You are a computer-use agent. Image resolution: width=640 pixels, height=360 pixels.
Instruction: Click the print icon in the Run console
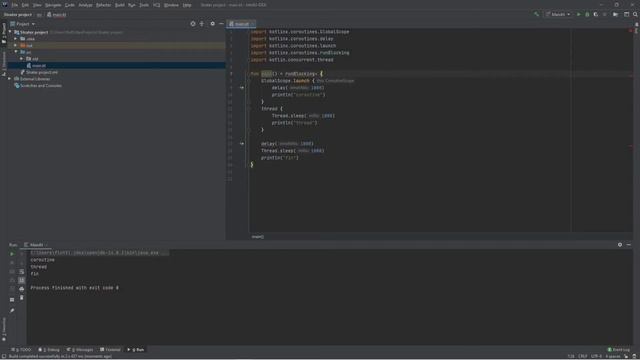[x=22, y=289]
